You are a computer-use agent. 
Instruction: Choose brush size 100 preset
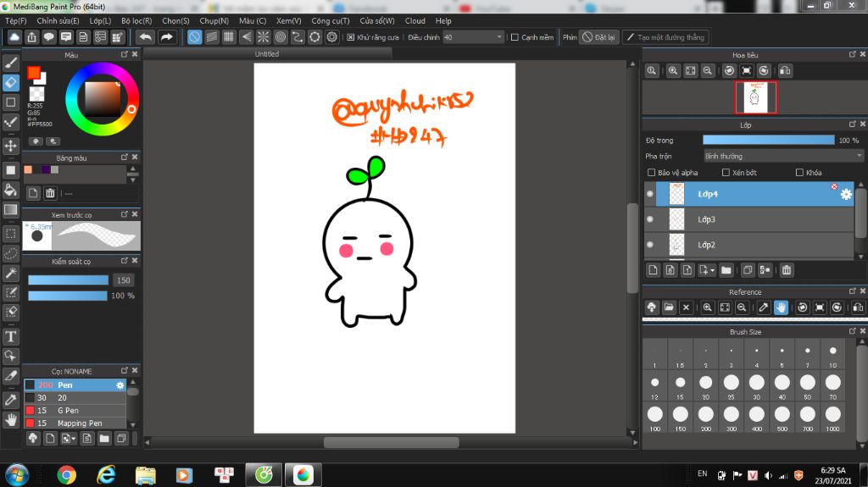tap(655, 418)
